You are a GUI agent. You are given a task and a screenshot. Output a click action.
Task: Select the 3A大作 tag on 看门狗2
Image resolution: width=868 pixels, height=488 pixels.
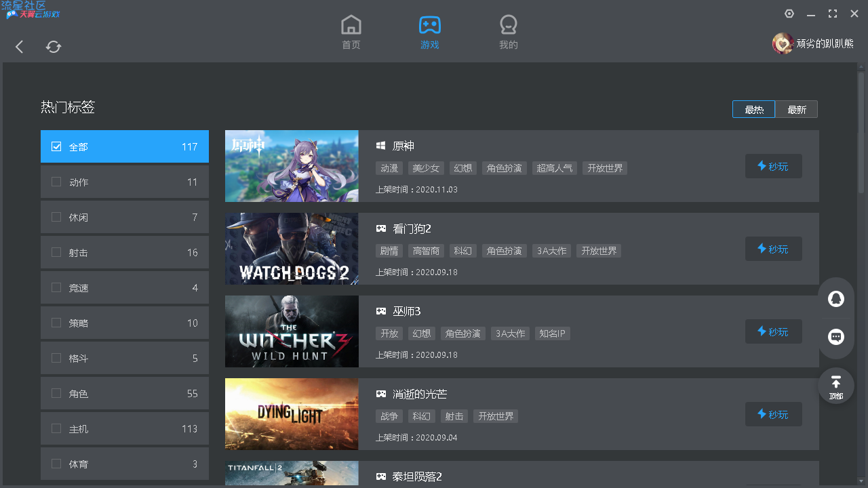pyautogui.click(x=551, y=251)
